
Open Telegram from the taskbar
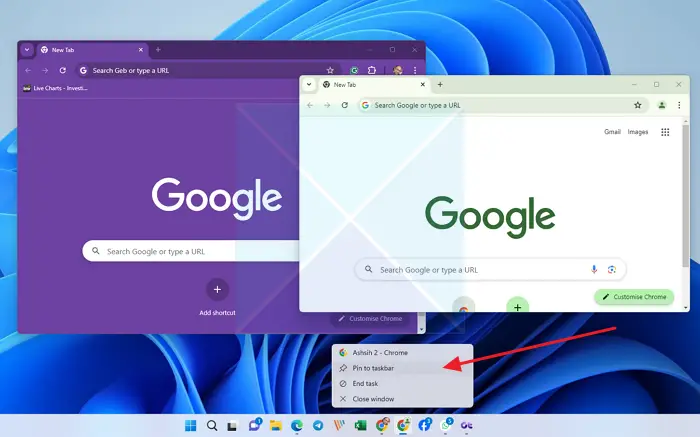(x=318, y=426)
